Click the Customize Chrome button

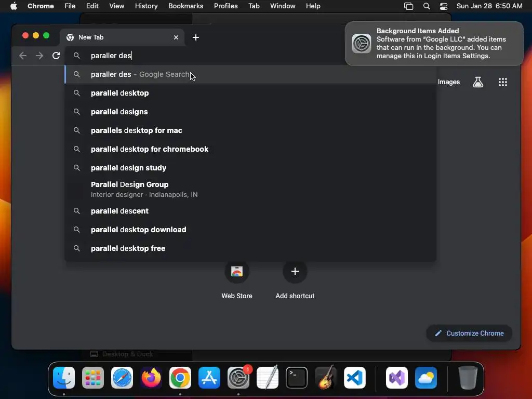[x=469, y=333]
